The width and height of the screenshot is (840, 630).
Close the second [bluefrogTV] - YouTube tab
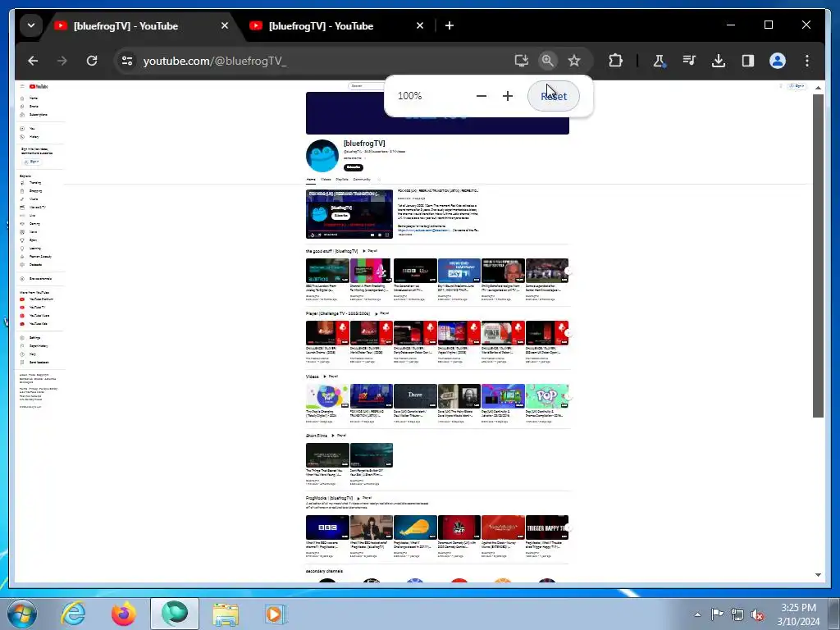click(420, 25)
